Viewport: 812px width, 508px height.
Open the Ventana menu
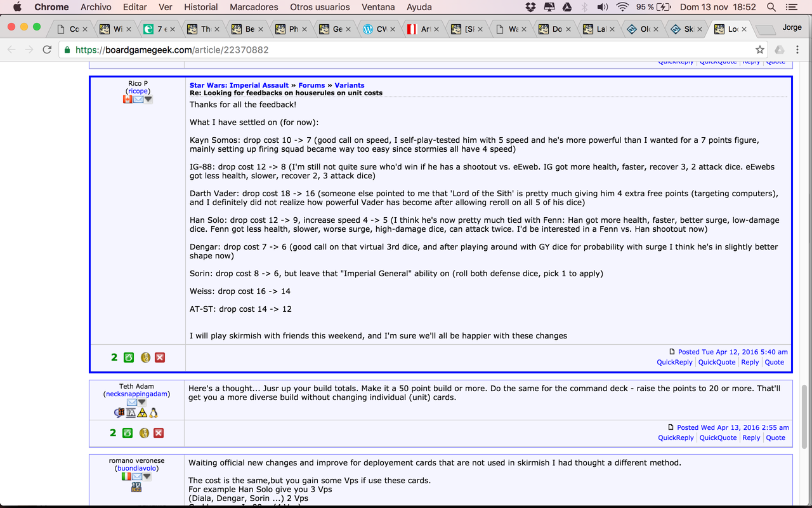378,7
